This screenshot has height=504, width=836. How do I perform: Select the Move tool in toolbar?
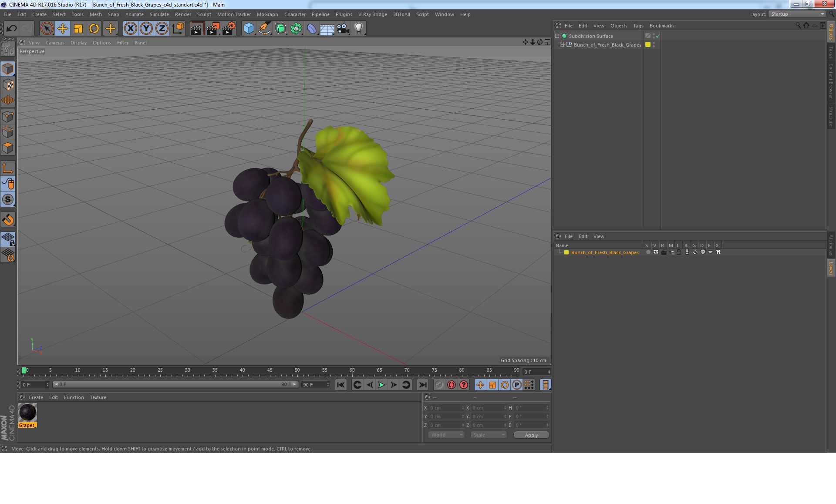[x=62, y=29]
